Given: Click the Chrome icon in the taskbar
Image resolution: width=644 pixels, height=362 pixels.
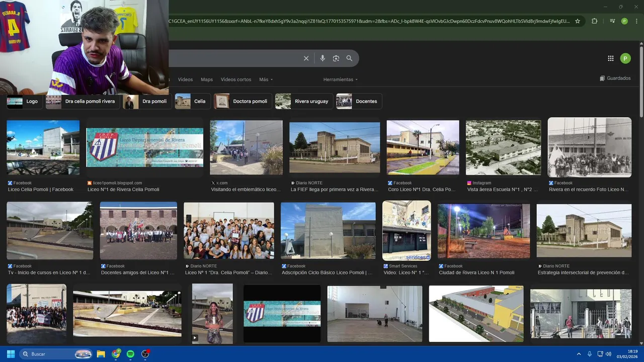Looking at the screenshot, I should pos(116,354).
